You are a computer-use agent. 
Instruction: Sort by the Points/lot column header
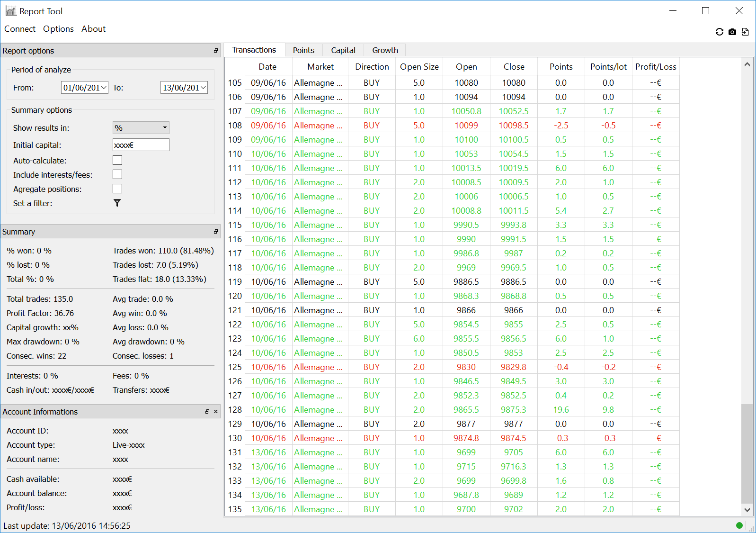608,67
